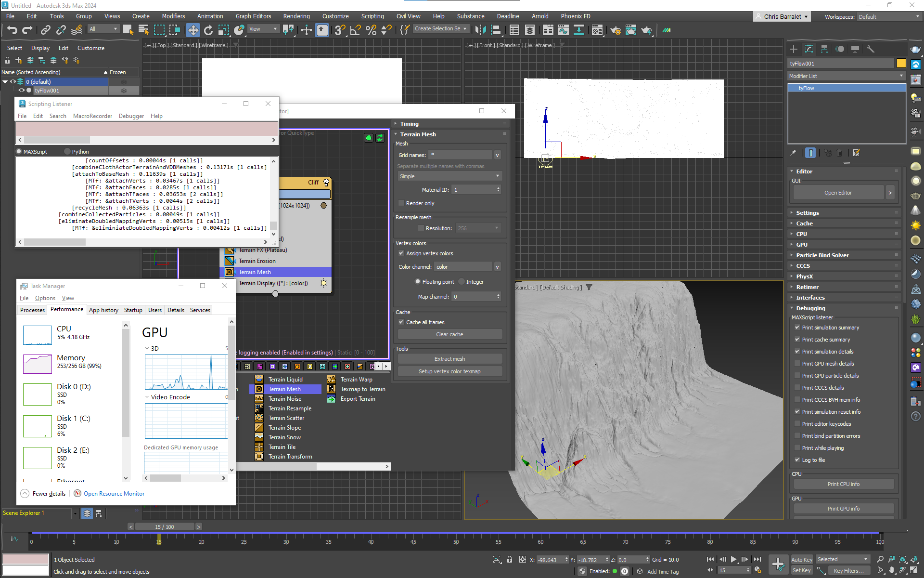Click the Terrain Scatter operator icon
Image resolution: width=924 pixels, height=578 pixels.
(x=259, y=418)
